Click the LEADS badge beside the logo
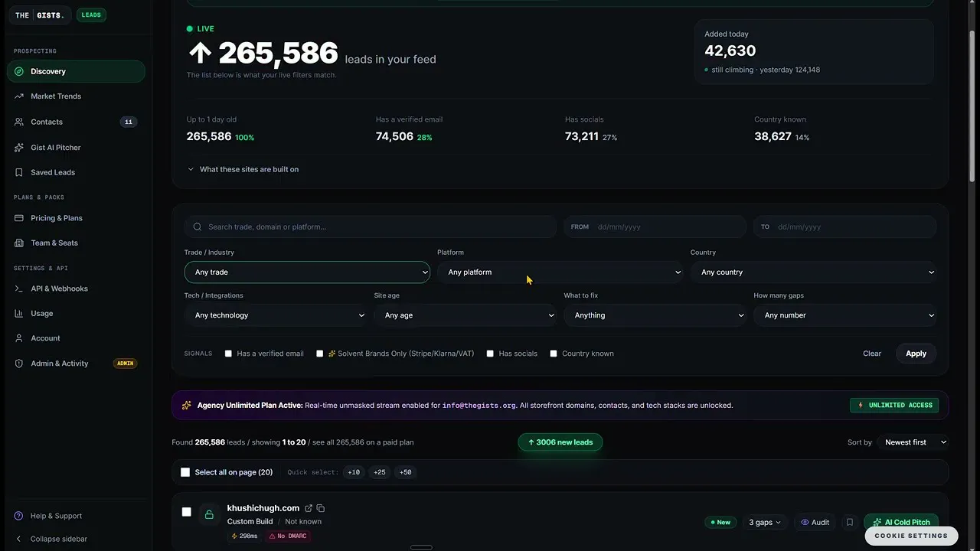 [x=91, y=15]
